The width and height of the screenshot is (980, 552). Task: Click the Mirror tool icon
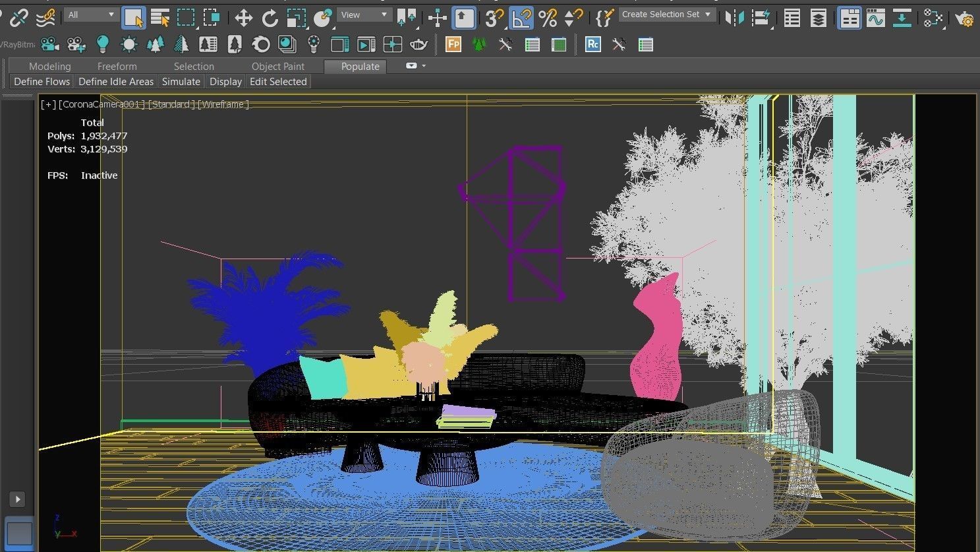tap(734, 18)
